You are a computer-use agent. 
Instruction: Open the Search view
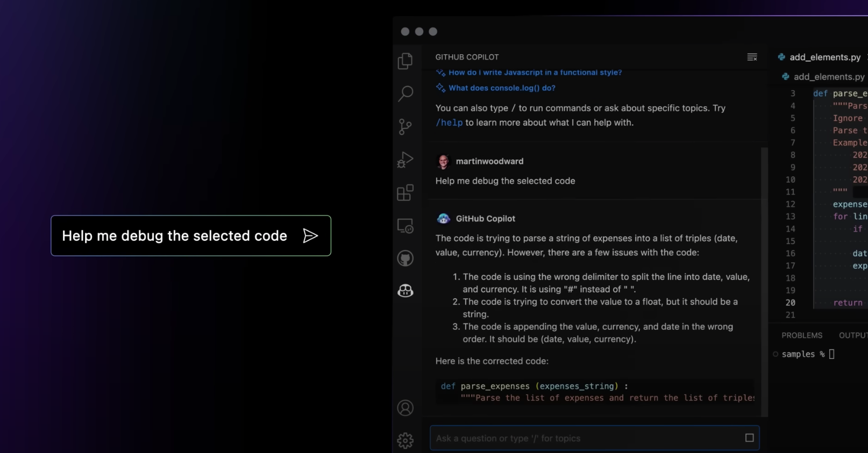click(405, 94)
